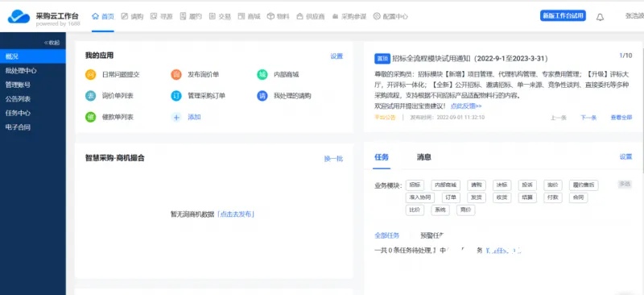Click the 点击去发布 link
The image size is (644, 295).
pos(236,214)
